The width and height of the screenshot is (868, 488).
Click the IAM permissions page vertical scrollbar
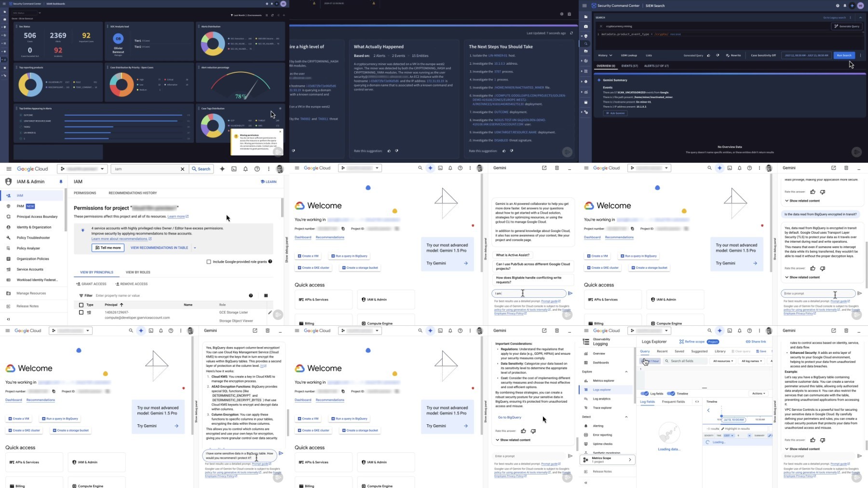click(283, 208)
